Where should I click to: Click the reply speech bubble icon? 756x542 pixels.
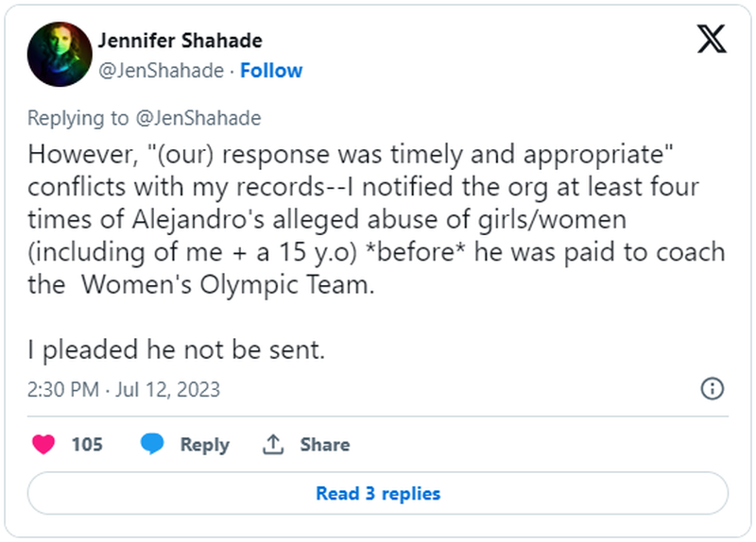click(153, 444)
